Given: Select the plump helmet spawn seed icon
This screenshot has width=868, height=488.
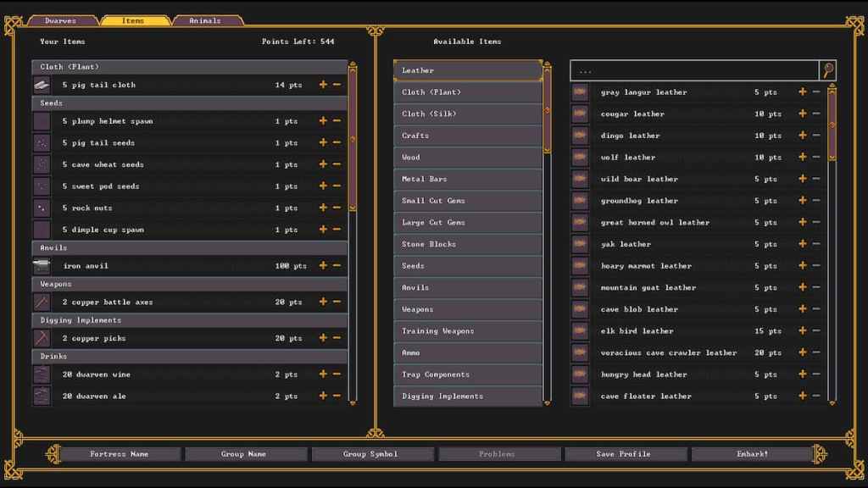Looking at the screenshot, I should [41, 121].
